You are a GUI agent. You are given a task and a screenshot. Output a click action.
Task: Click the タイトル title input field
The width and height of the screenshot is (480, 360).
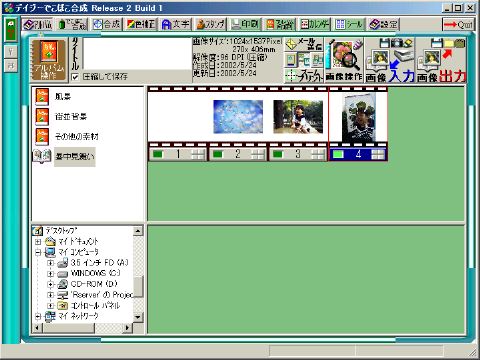click(x=137, y=54)
